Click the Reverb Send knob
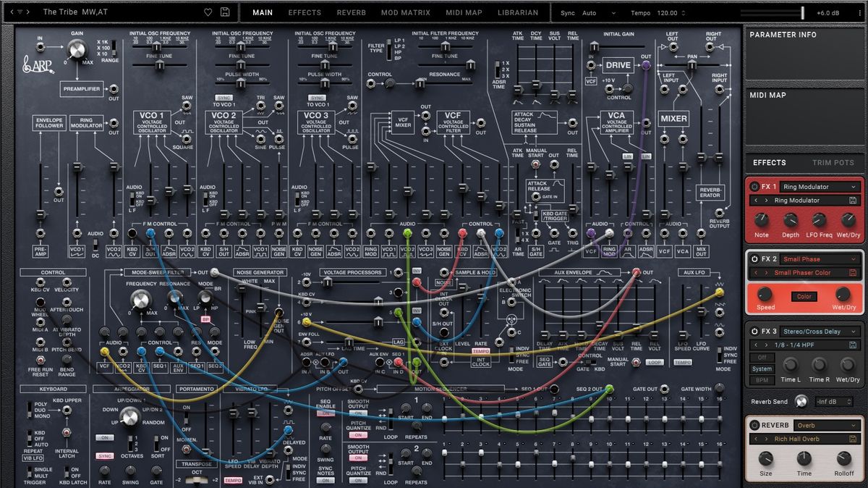 [801, 401]
